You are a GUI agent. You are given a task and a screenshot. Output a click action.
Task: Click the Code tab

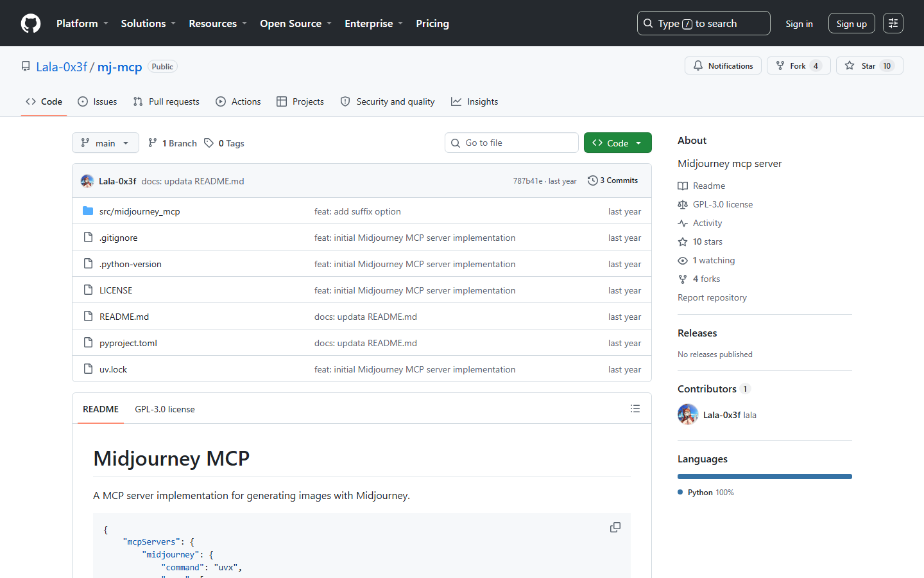click(x=44, y=101)
